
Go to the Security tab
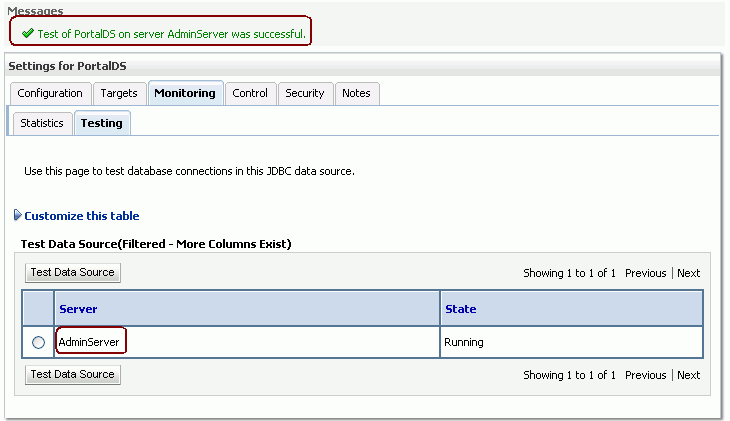(304, 94)
